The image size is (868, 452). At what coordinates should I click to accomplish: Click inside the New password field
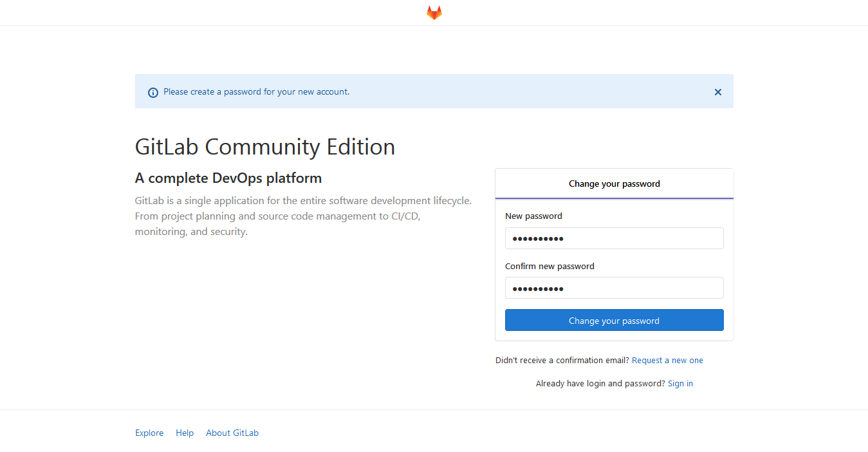coord(614,238)
